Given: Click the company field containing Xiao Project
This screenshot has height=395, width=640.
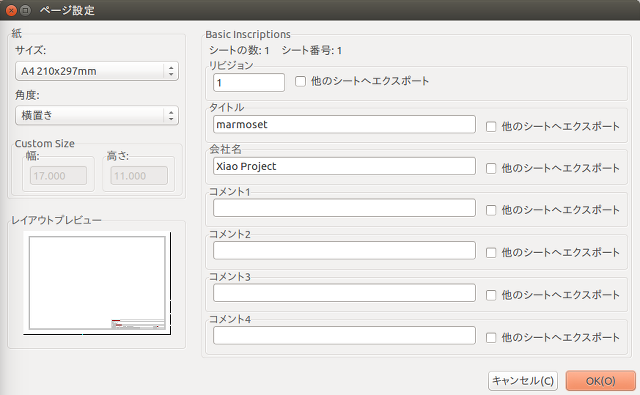Looking at the screenshot, I should click(344, 166).
